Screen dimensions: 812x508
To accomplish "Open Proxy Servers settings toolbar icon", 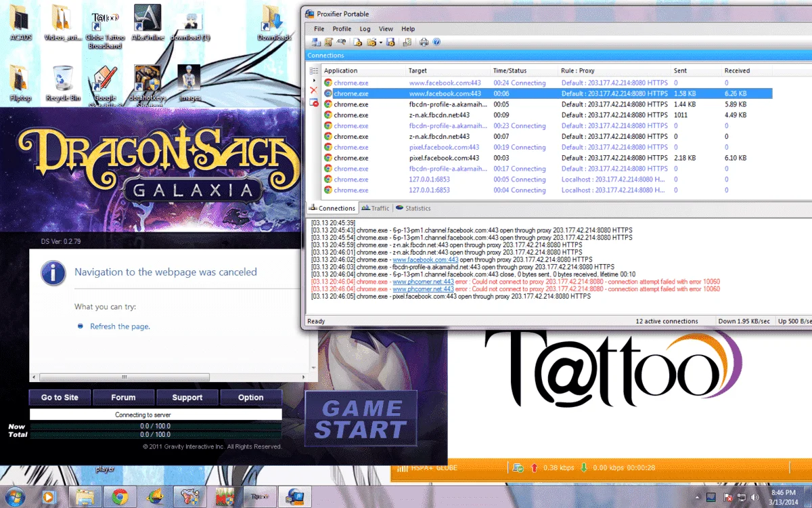I will point(316,42).
